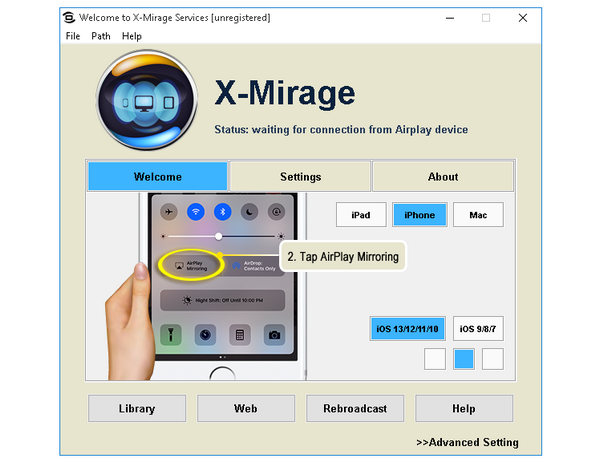Click the large X-Mirage logo
Screen dimensions: 600x463
pos(147,100)
